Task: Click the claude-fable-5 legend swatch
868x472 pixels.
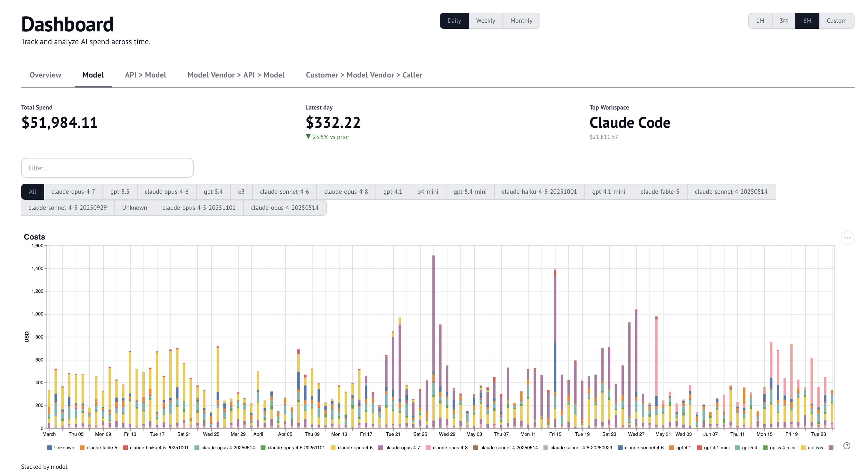Action: 82,448
